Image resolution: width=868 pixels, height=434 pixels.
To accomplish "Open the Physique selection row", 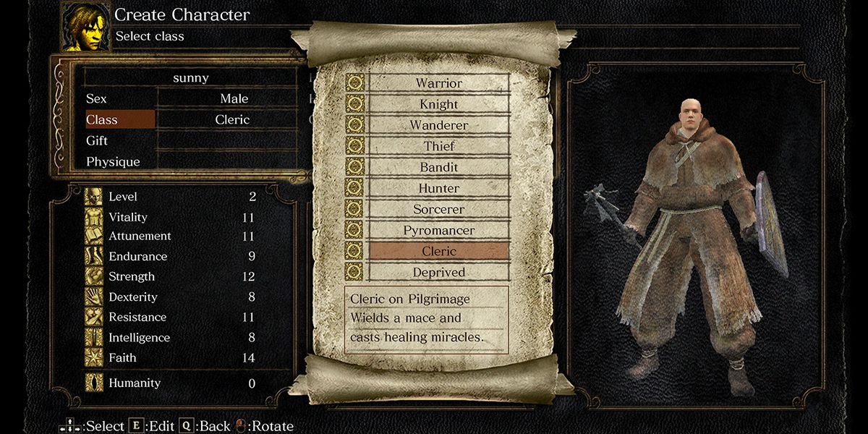I will click(191, 161).
